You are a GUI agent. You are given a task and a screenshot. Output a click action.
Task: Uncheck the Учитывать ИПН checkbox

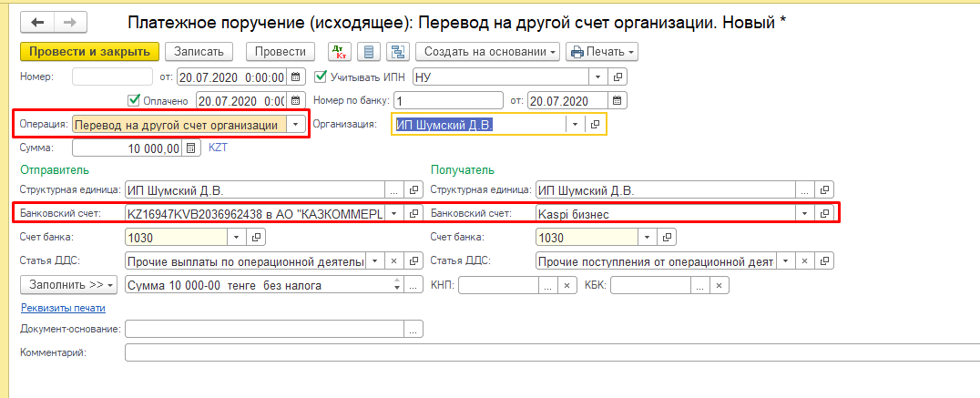point(320,77)
